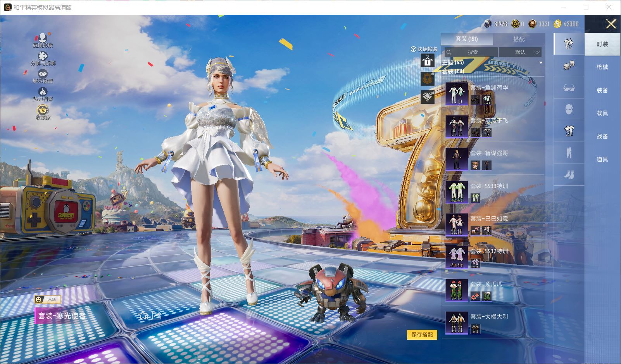Screen dimensions: 621x364
Task: Select the shoes category icon
Action: point(569,174)
